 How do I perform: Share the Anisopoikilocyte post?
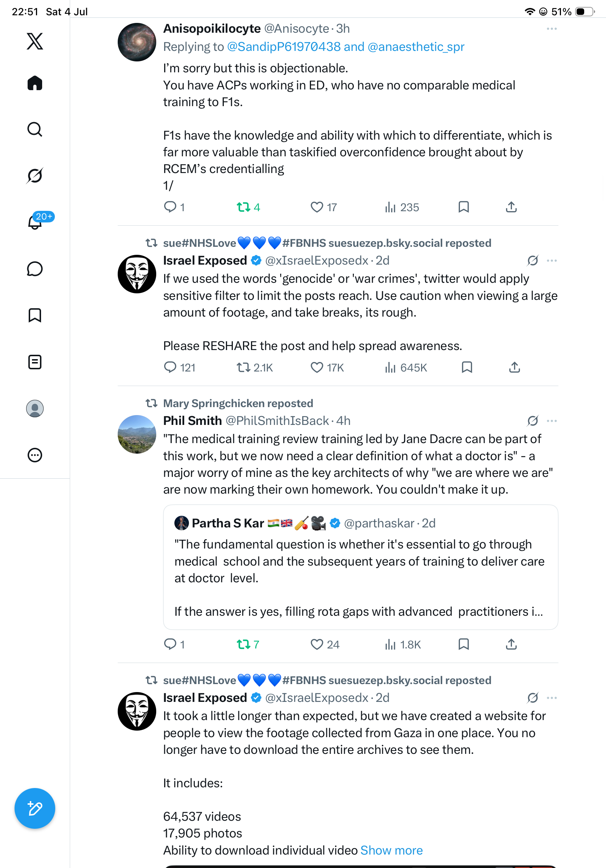[x=511, y=207]
